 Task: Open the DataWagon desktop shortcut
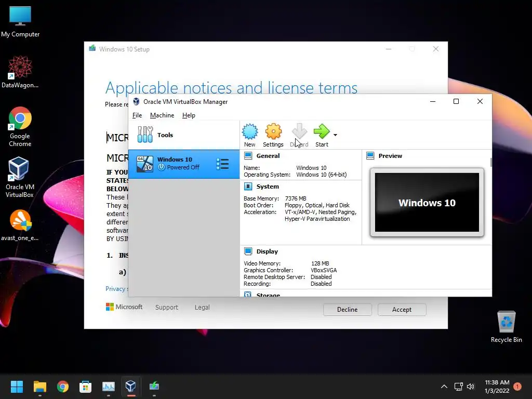(x=20, y=72)
